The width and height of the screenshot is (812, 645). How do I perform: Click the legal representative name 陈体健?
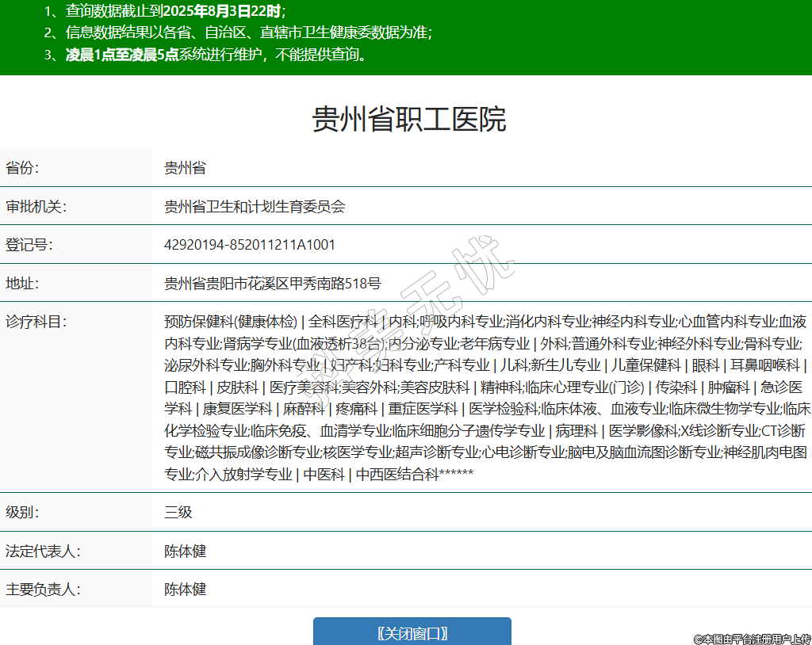coord(185,551)
